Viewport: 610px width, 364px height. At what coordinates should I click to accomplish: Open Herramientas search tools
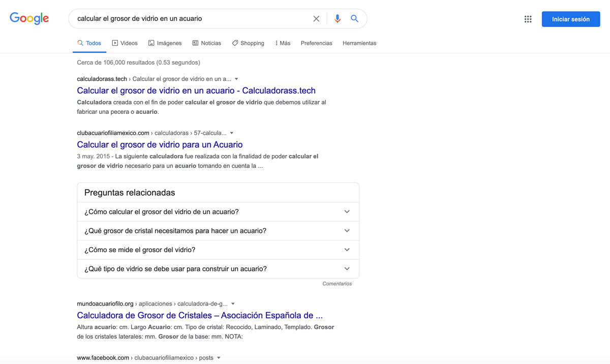[x=359, y=43]
